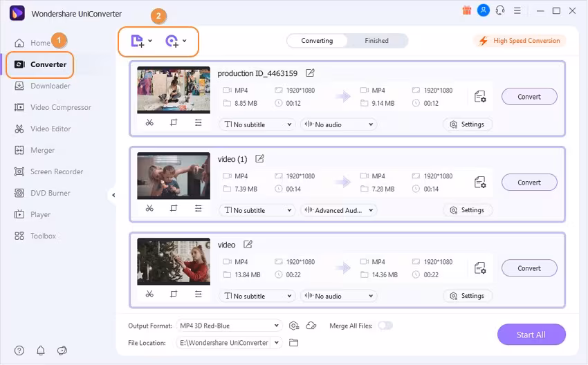Image resolution: width=588 pixels, height=365 pixels.
Task: Open effects icon for video (1)
Action: (x=198, y=208)
